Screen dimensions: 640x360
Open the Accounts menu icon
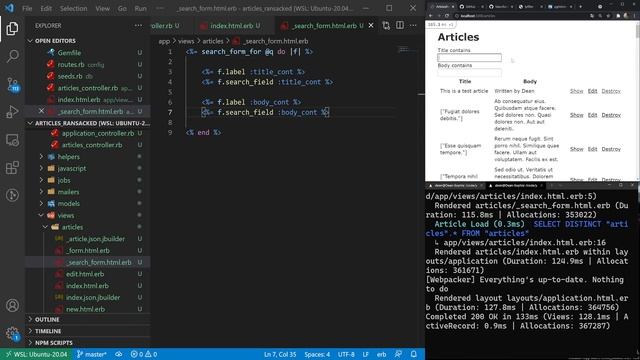(12, 305)
